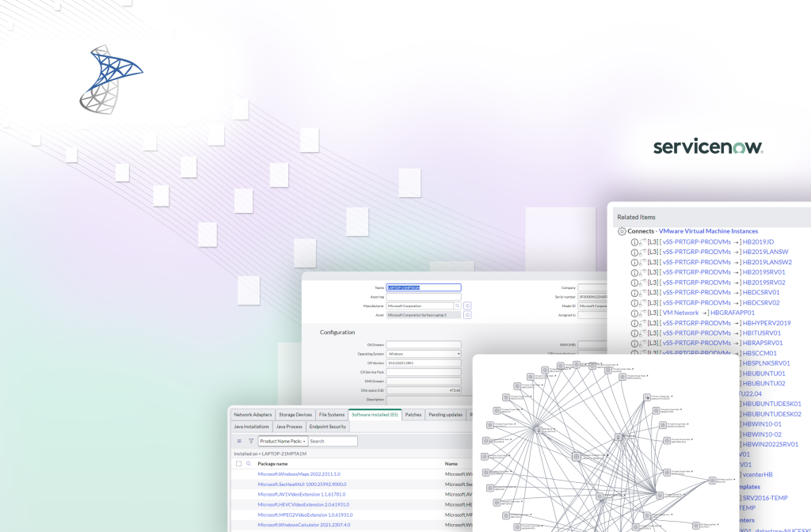Open the Product Name Pack dropdown
Screen dimensions: 811x532
click(283, 441)
